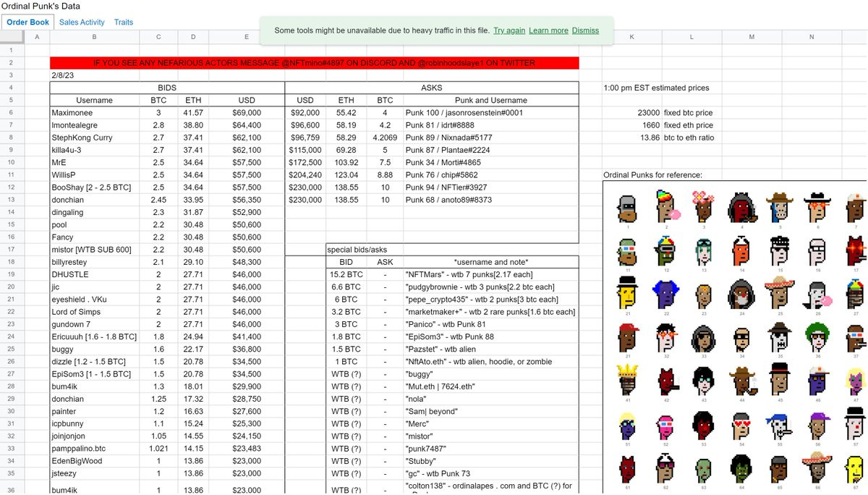Image resolution: width=868 pixels, height=495 pixels.
Task: Open the Learn more link
Action: coord(548,30)
